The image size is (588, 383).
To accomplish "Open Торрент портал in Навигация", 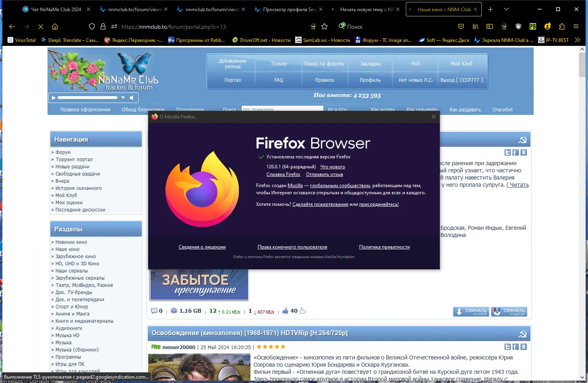I will point(74,160).
